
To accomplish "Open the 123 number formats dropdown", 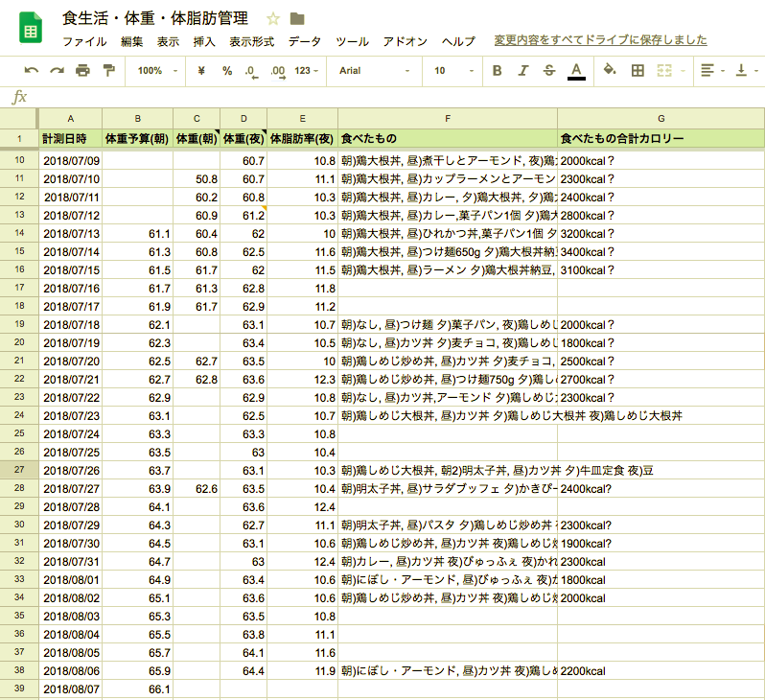I will click(x=307, y=71).
